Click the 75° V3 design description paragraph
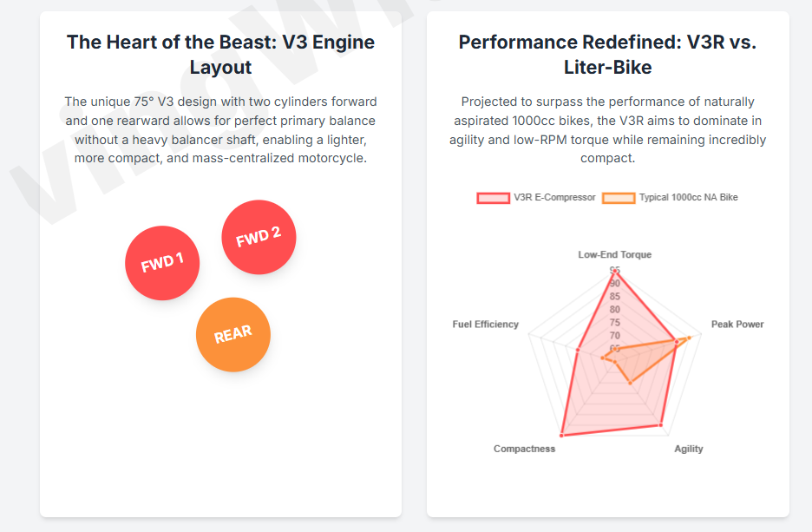812x532 pixels. pos(220,130)
